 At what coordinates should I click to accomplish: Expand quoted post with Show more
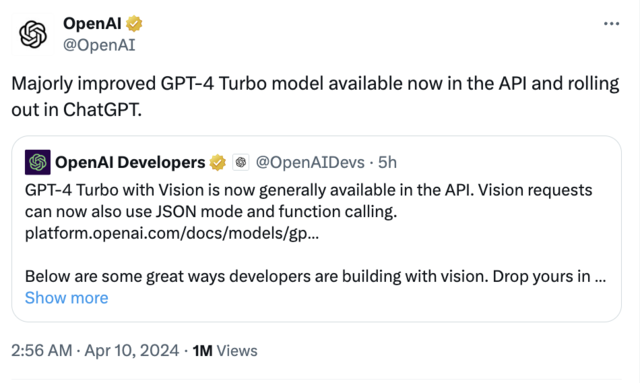tap(67, 298)
